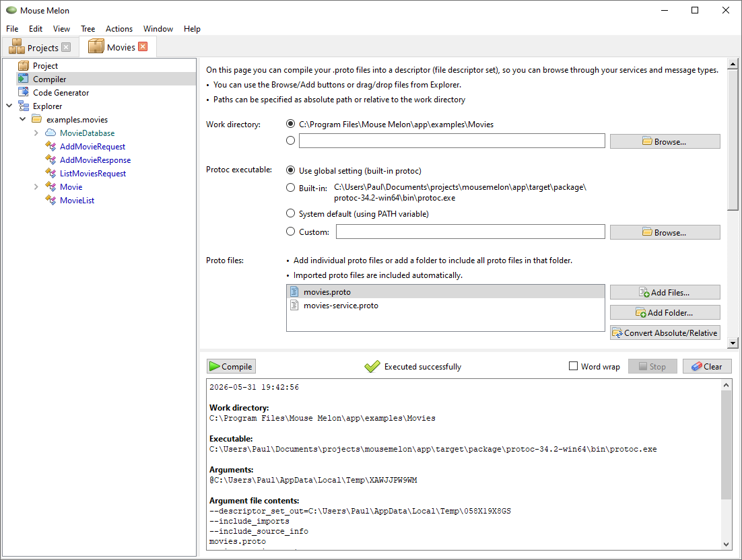
Task: Switch to the Projects tab
Action: (39, 47)
